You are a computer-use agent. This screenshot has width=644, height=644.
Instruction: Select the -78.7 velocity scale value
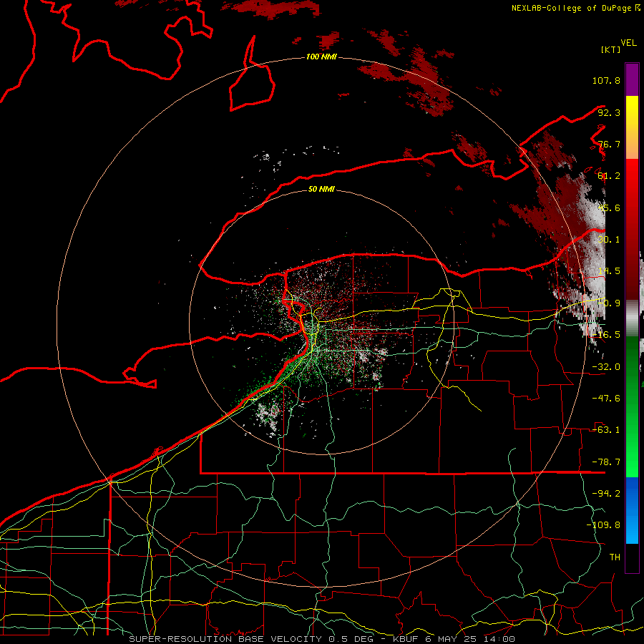(606, 462)
